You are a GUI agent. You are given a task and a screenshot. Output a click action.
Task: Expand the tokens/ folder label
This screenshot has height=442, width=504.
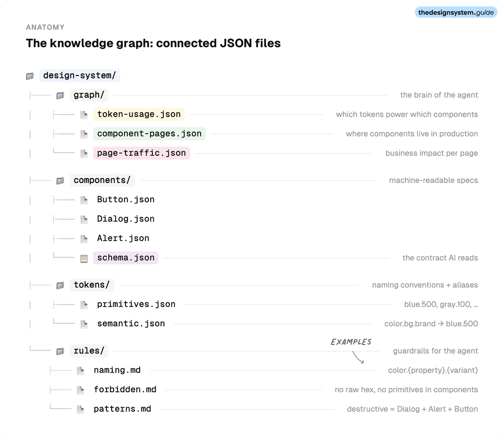[92, 285]
